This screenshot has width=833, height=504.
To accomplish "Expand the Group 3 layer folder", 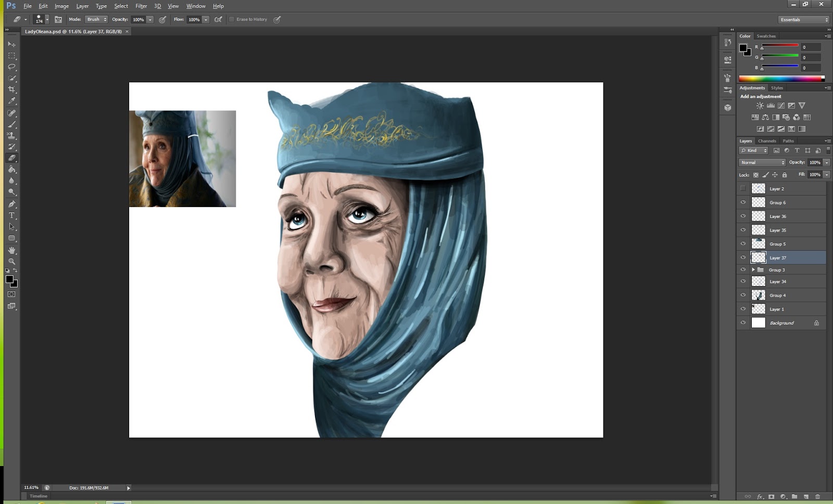I will click(753, 269).
